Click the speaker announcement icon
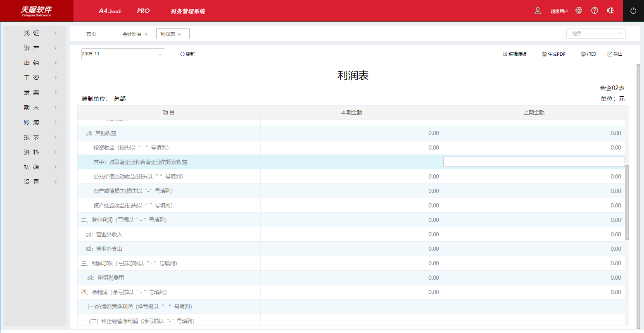This screenshot has width=644, height=333. click(x=610, y=11)
